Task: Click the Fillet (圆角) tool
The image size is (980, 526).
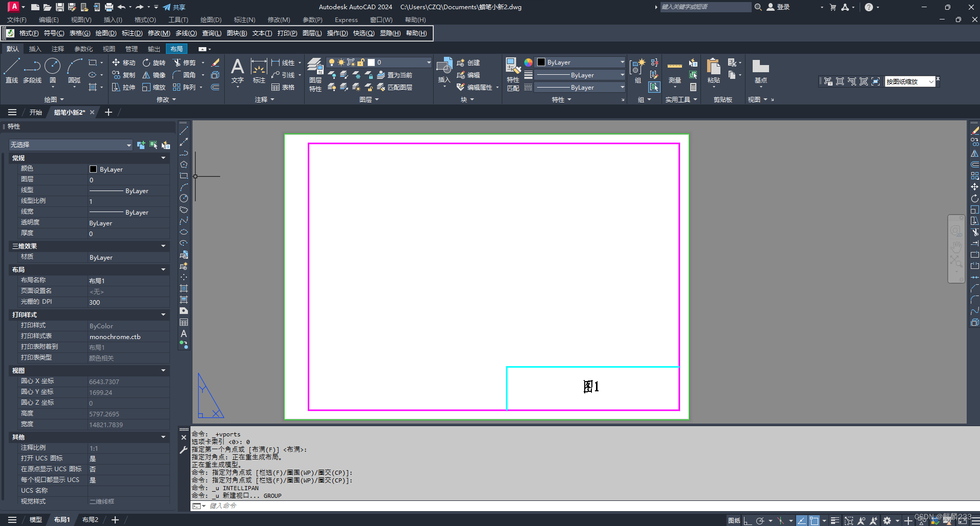Action: [184, 75]
